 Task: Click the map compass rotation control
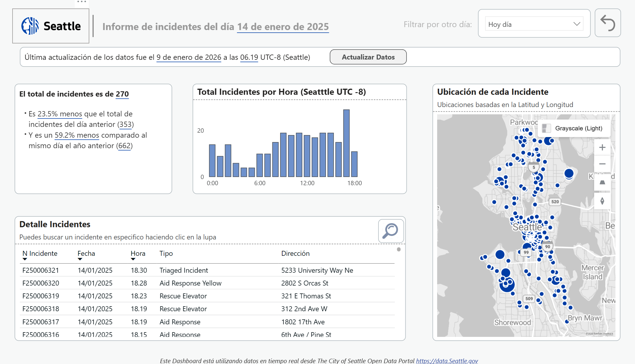click(x=602, y=201)
